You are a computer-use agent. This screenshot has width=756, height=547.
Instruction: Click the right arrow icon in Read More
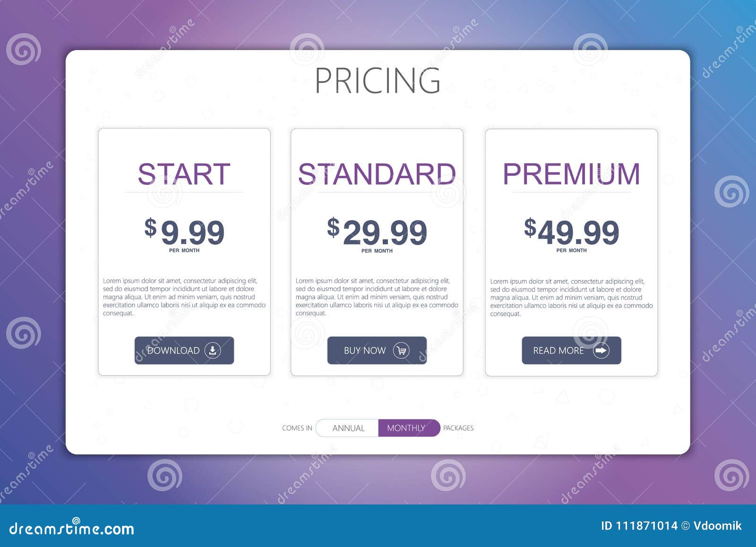pos(601,350)
